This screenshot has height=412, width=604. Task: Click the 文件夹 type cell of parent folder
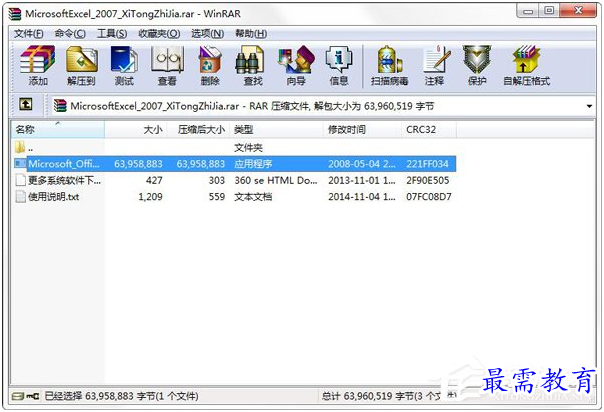click(248, 147)
